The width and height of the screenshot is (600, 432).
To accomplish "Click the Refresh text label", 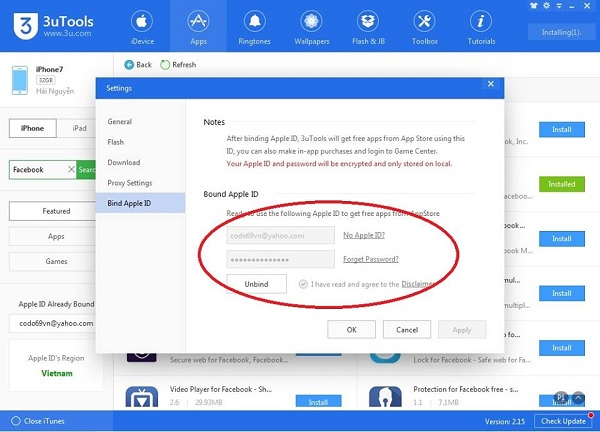I will (x=184, y=65).
